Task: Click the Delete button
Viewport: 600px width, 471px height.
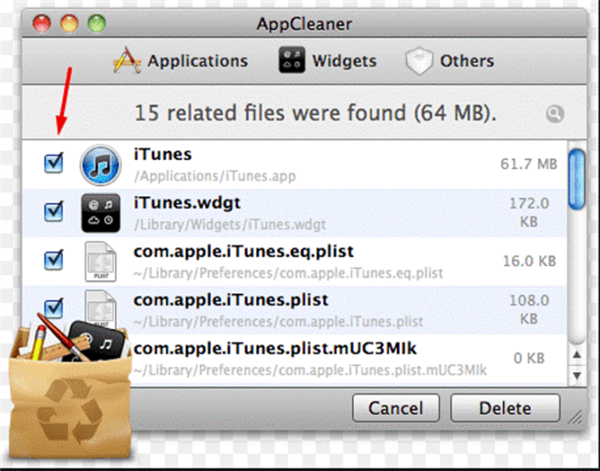Action: 505,408
